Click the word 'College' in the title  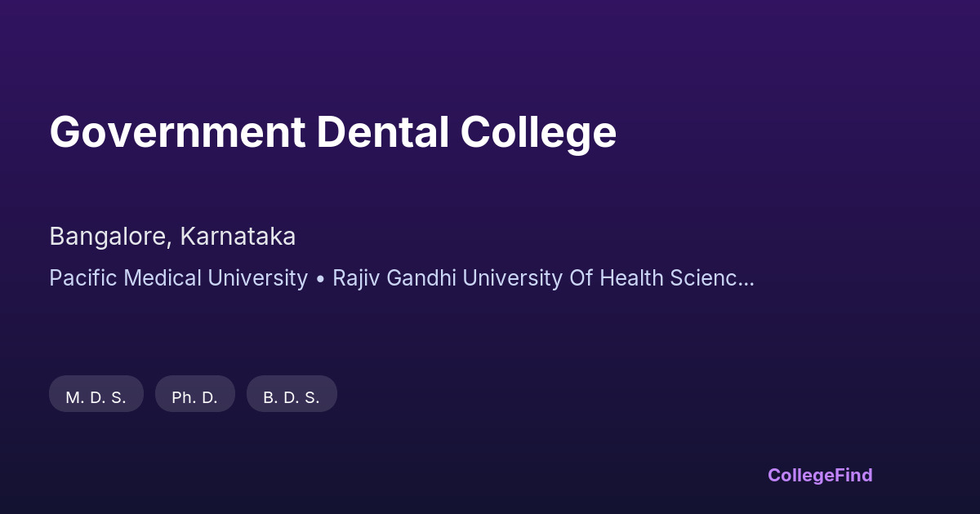point(538,132)
